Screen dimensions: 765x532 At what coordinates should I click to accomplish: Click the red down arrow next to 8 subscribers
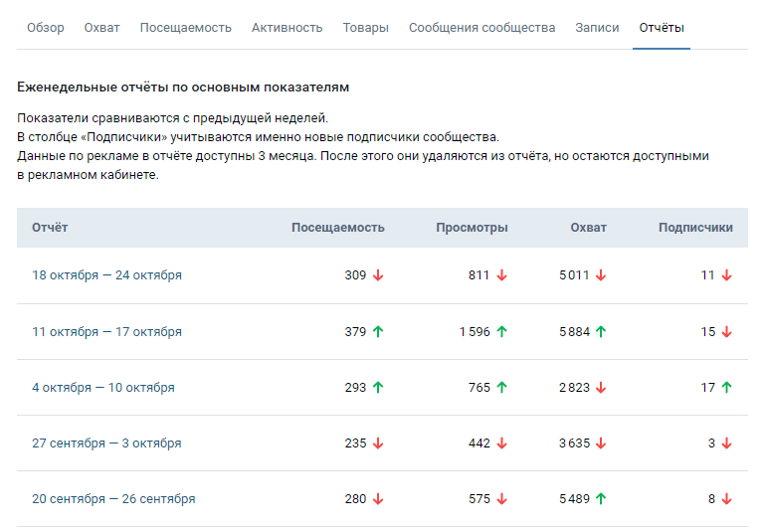(727, 499)
